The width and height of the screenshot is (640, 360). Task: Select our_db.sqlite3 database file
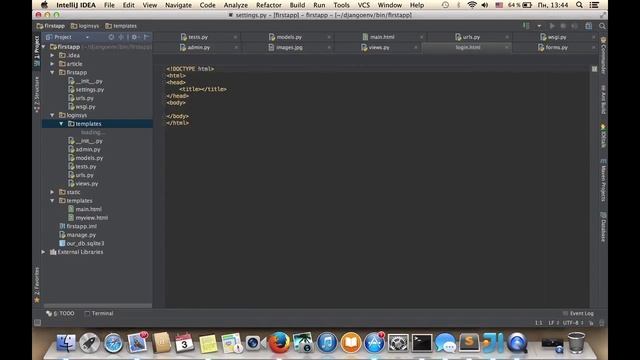(82, 243)
